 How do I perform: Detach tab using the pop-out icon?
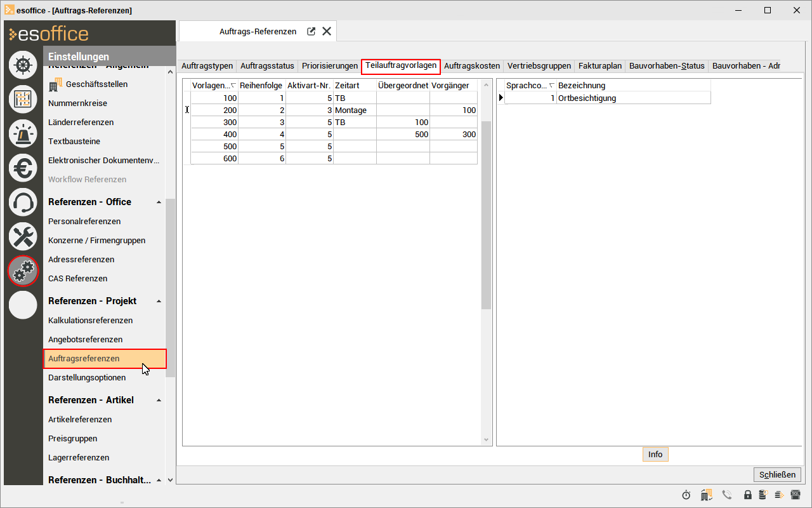(x=311, y=31)
